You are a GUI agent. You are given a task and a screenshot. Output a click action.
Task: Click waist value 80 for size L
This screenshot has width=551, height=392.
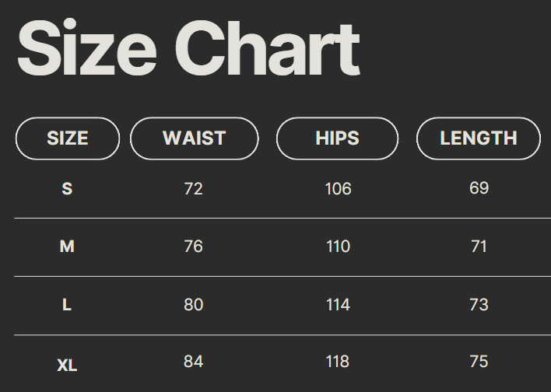click(x=193, y=305)
